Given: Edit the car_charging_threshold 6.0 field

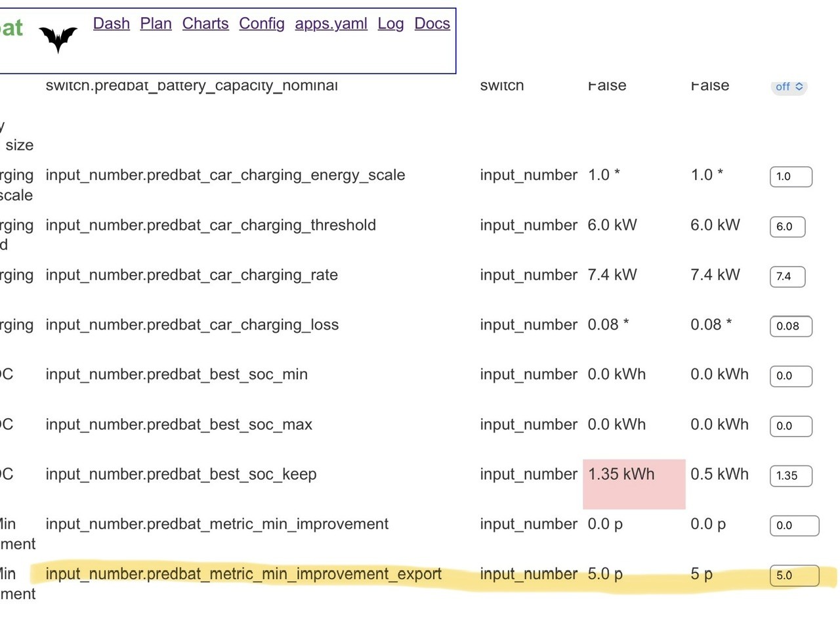Looking at the screenshot, I should (x=787, y=227).
